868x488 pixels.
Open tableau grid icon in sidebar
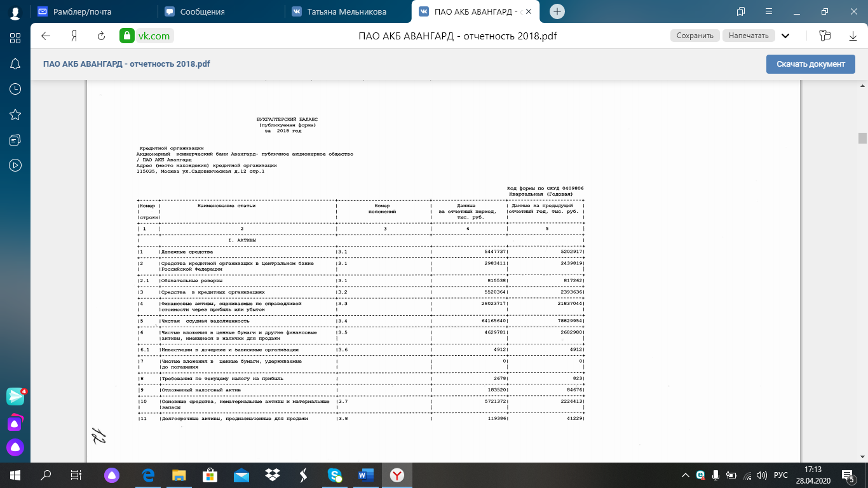coord(15,38)
